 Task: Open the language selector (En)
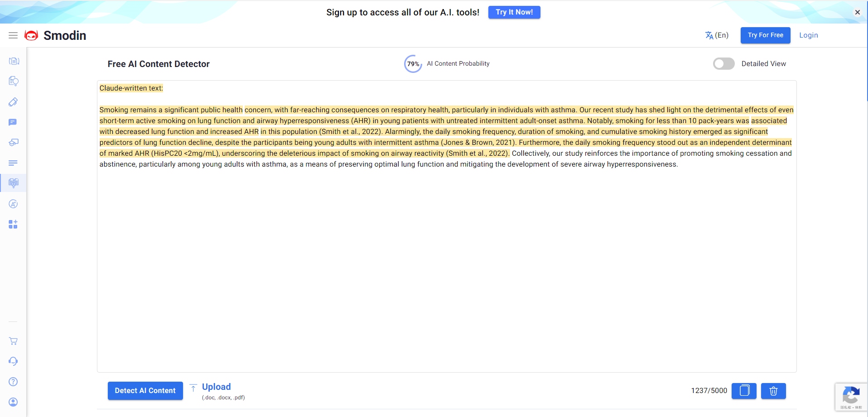[x=717, y=35]
